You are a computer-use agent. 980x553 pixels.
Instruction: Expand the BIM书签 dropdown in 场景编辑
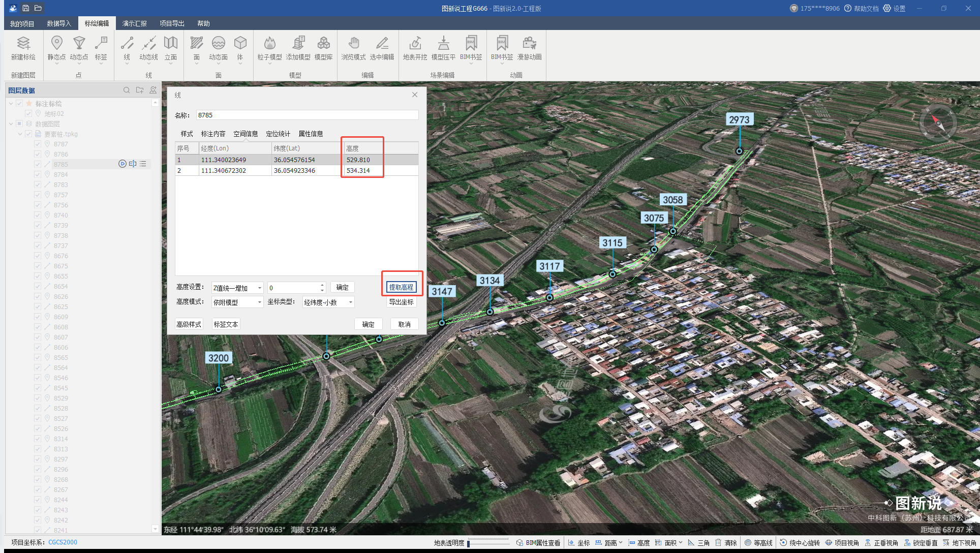[471, 64]
